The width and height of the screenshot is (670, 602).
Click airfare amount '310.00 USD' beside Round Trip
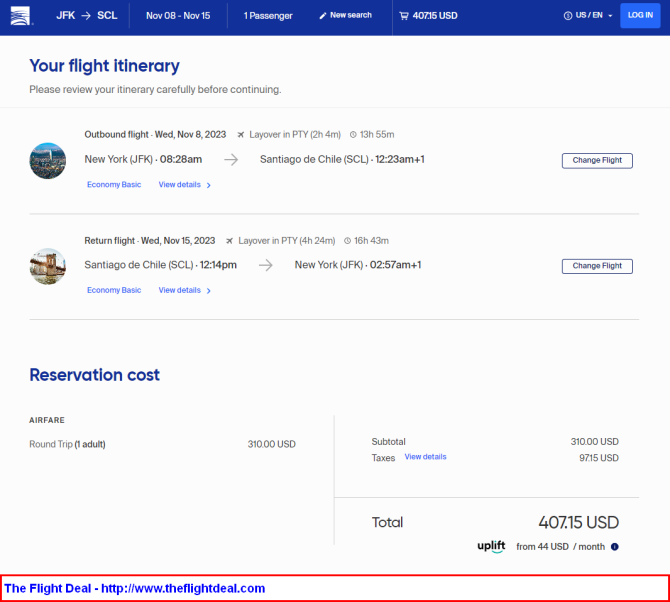point(272,444)
